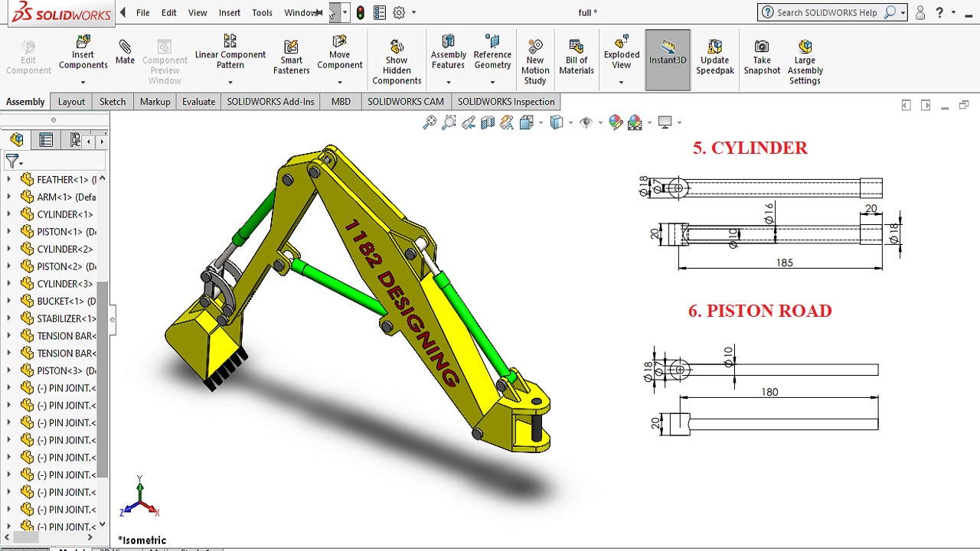Open Insert Components dropdown arrow
This screenshot has height=551, width=980.
point(83,81)
